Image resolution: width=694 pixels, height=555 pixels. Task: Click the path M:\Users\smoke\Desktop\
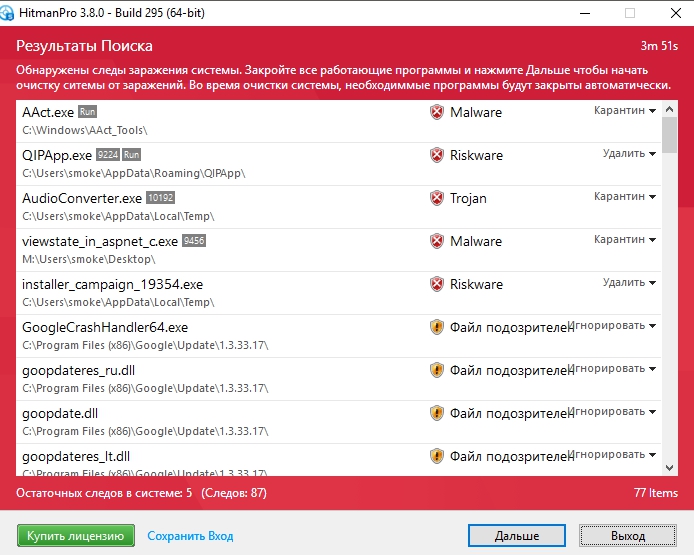tap(89, 259)
